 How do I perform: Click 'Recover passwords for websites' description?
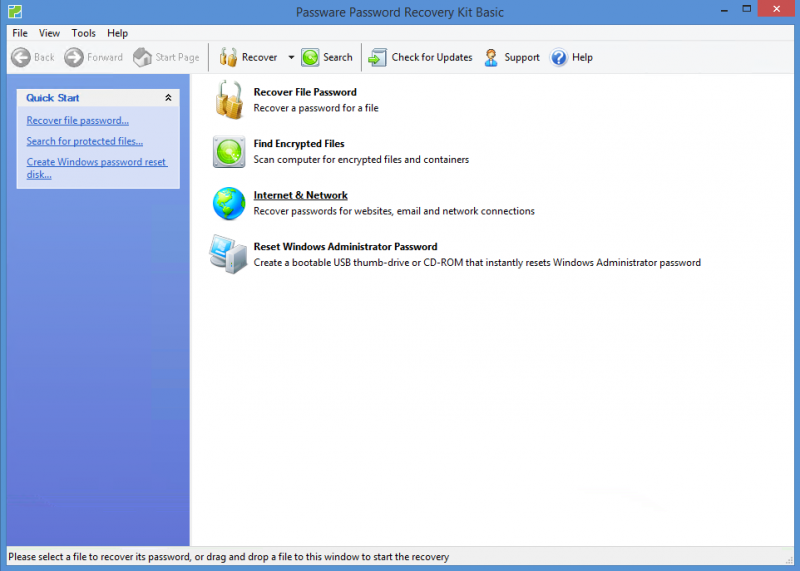tap(394, 211)
